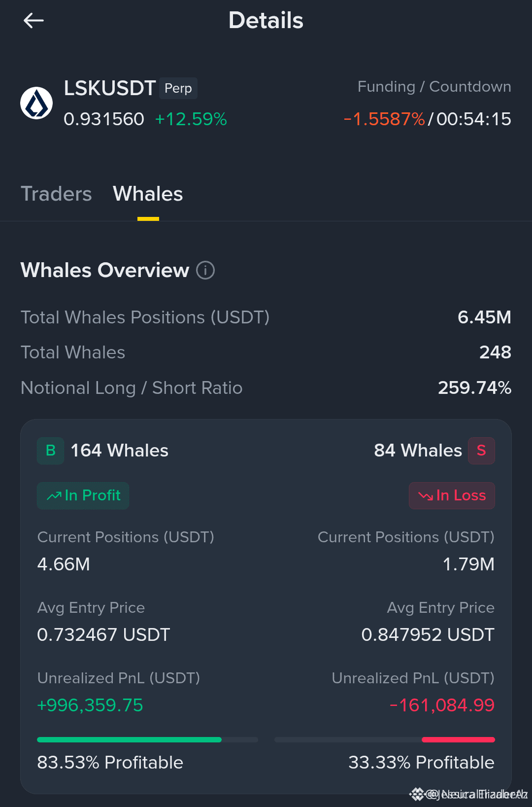Tap the LSK coin logo
The height and width of the screenshot is (807, 532).
[x=36, y=103]
